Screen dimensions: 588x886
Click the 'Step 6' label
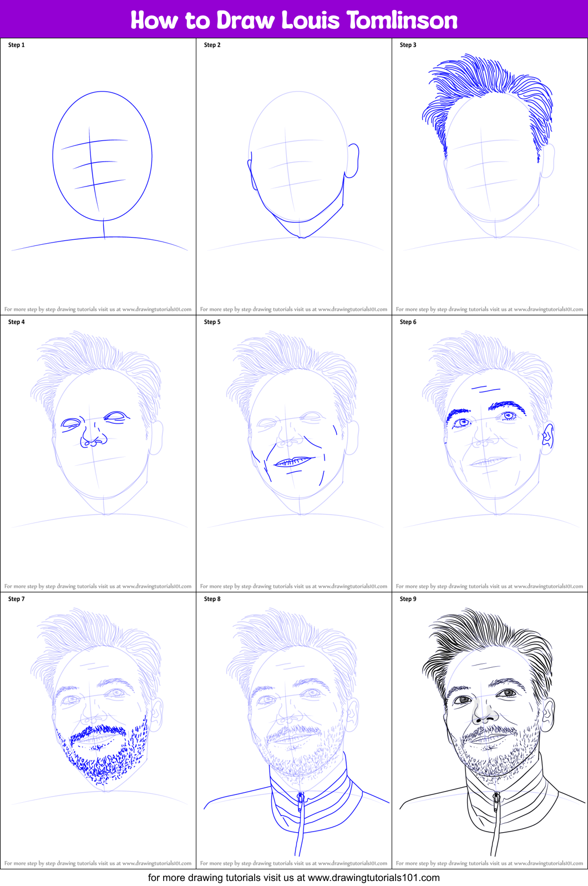coord(408,322)
